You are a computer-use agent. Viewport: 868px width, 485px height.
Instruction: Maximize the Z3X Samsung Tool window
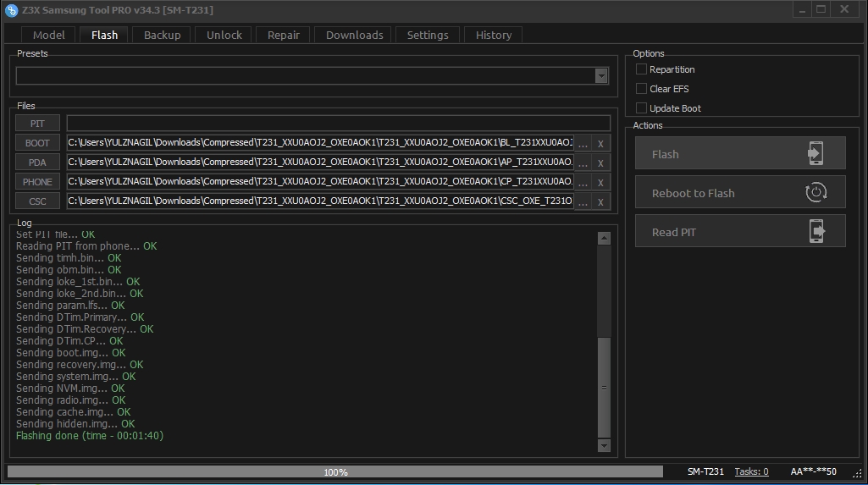pos(821,9)
